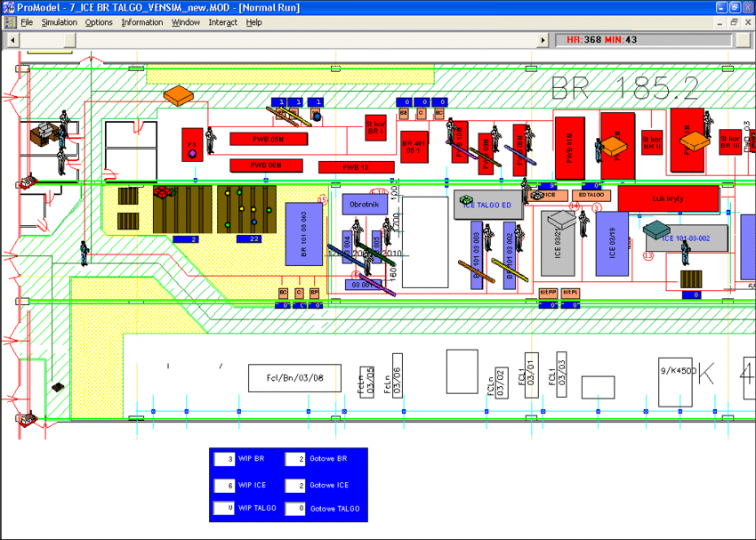Click the pallet graphic inside the ICE label
This screenshot has height=540, width=756.
pos(536,195)
